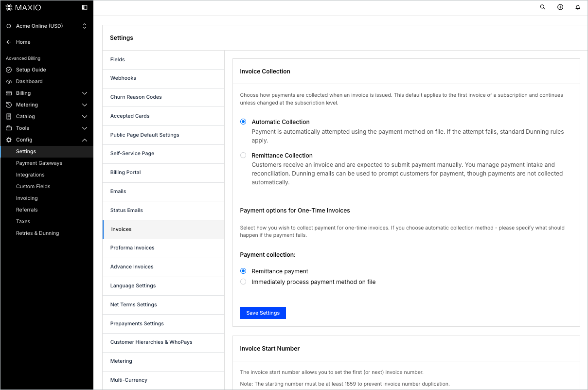This screenshot has height=390, width=588.
Task: Open Billing Portal settings
Action: coord(163,173)
